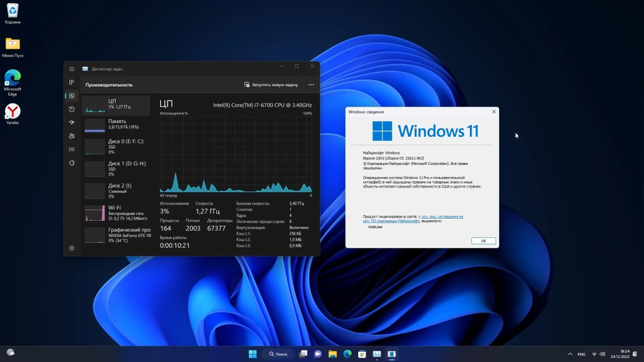Select the ЦП performance item
Image resolution: width=644 pixels, height=362 pixels.
(x=116, y=105)
